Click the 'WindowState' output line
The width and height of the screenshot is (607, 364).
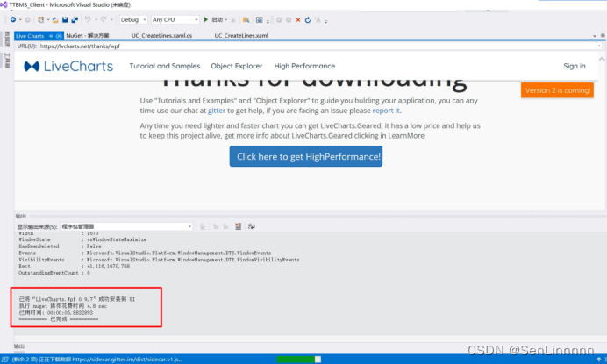82,239
